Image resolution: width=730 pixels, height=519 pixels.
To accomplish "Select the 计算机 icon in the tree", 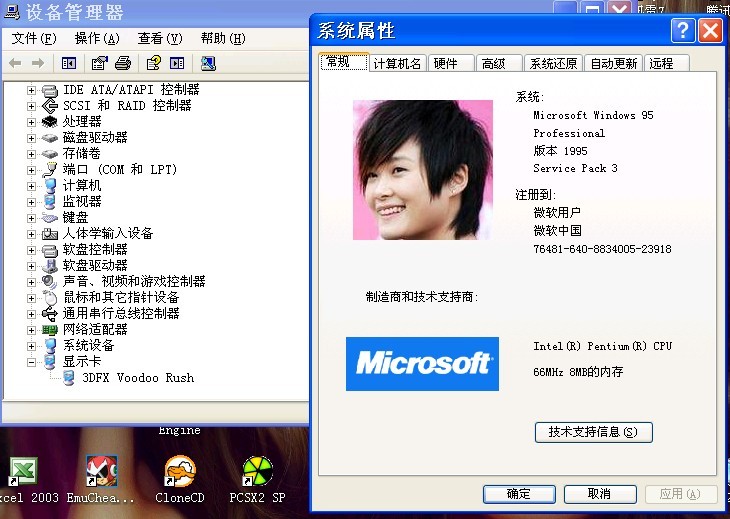I will tap(49, 186).
